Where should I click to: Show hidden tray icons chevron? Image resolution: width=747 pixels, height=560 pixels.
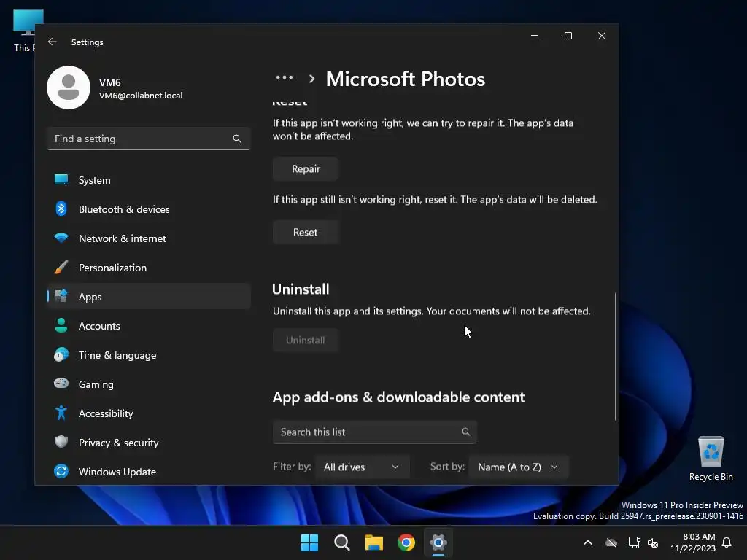588,542
